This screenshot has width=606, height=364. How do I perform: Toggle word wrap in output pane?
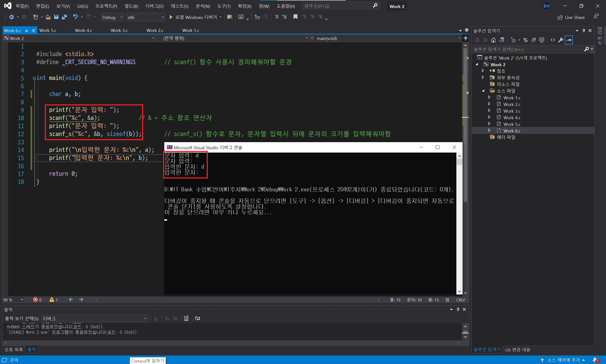tap(197, 318)
